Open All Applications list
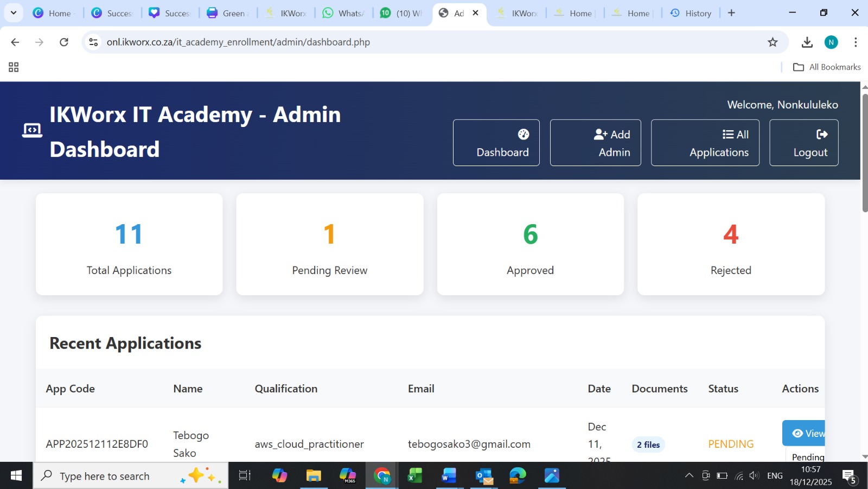This screenshot has width=868, height=489. coord(705,143)
